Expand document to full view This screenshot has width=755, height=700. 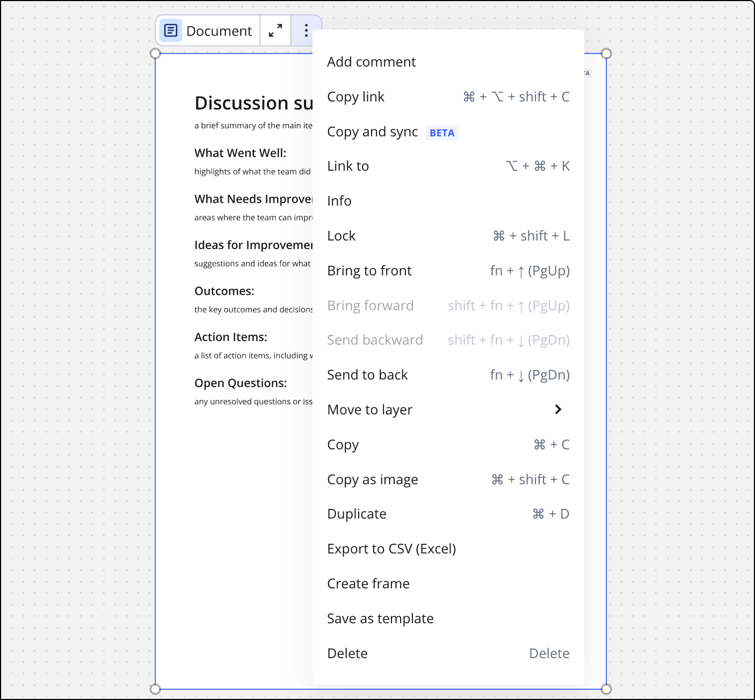click(x=275, y=31)
